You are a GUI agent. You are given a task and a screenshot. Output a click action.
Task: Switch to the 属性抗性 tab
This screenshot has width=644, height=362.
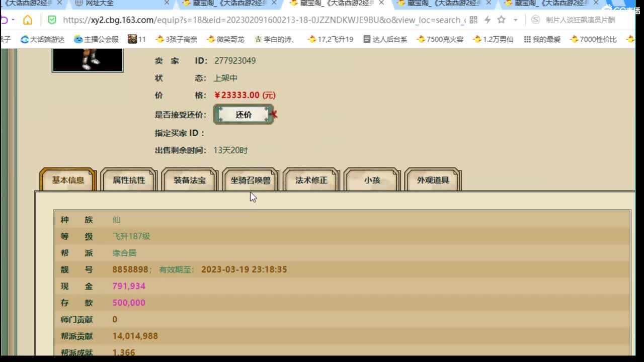click(129, 180)
